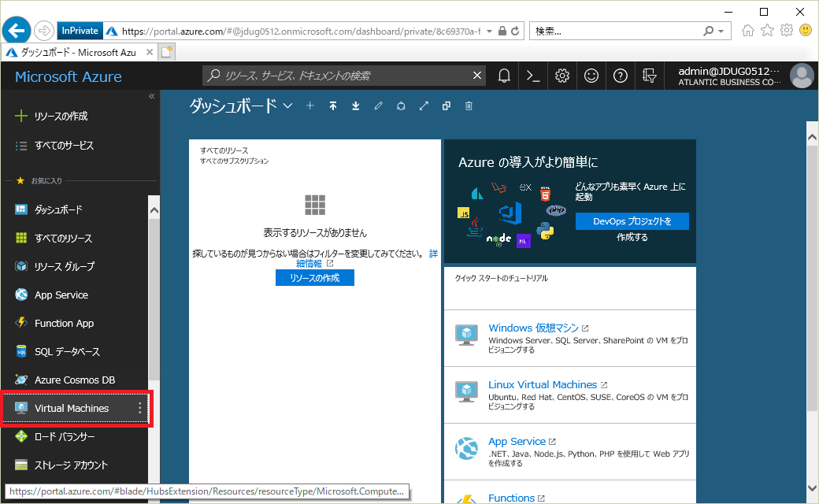Open the App Service quick start link
819x504 pixels.
(x=517, y=441)
